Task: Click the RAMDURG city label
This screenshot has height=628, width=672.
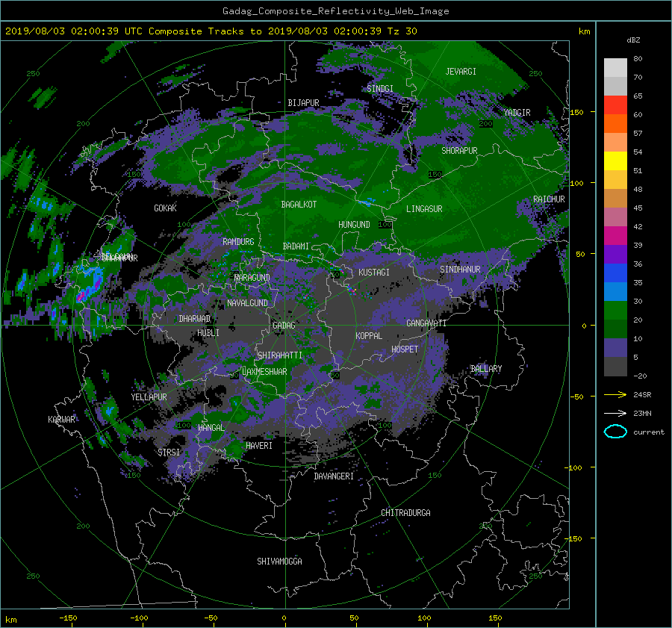Action: [238, 242]
